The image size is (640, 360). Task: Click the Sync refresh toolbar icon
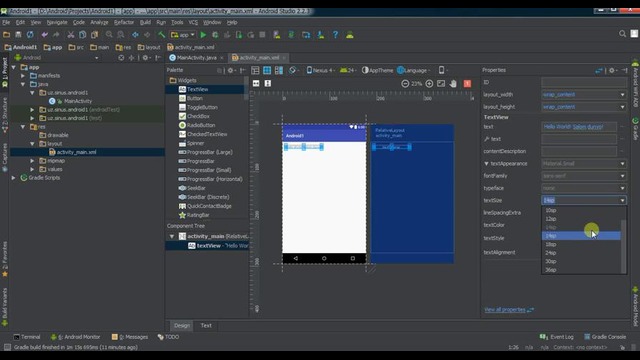point(30,35)
